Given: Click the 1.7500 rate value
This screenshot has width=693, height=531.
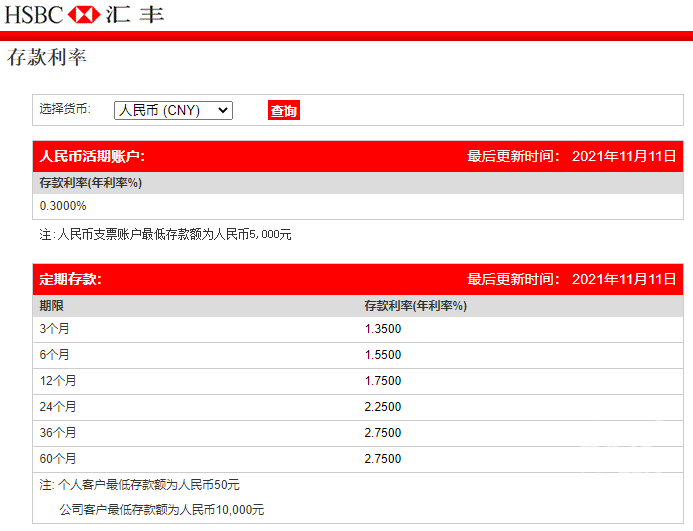Looking at the screenshot, I should (x=383, y=381).
